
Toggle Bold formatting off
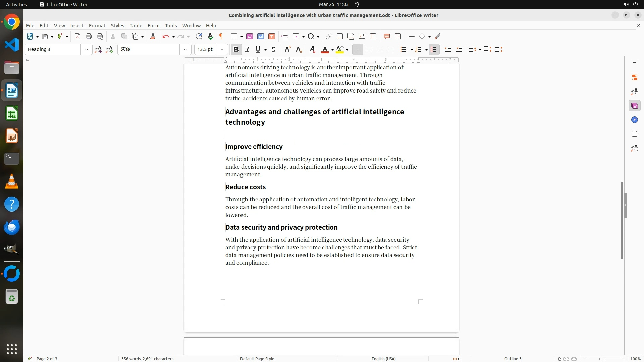coord(236,50)
